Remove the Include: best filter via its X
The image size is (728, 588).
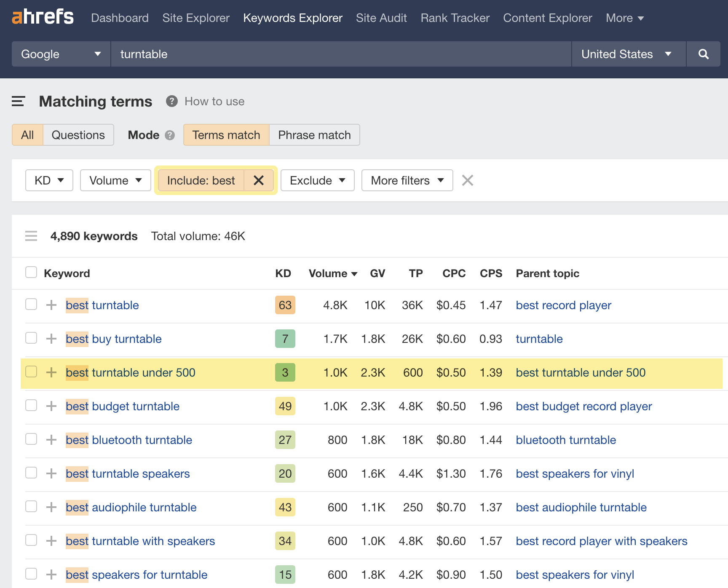259,180
